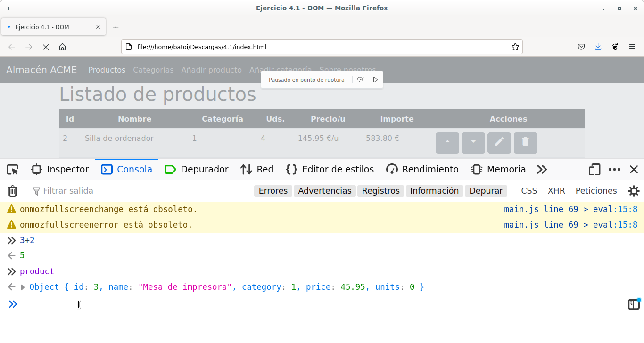
Task: Toggle the Registros filter
Action: (380, 191)
